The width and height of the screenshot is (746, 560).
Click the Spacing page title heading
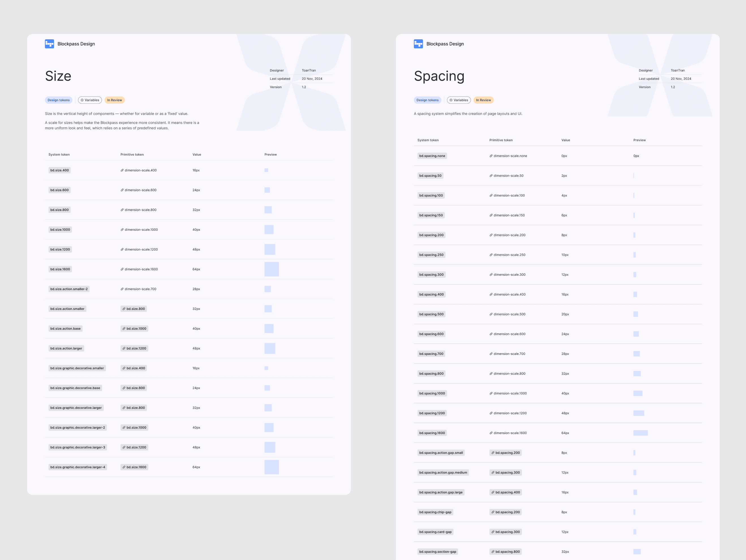(439, 76)
